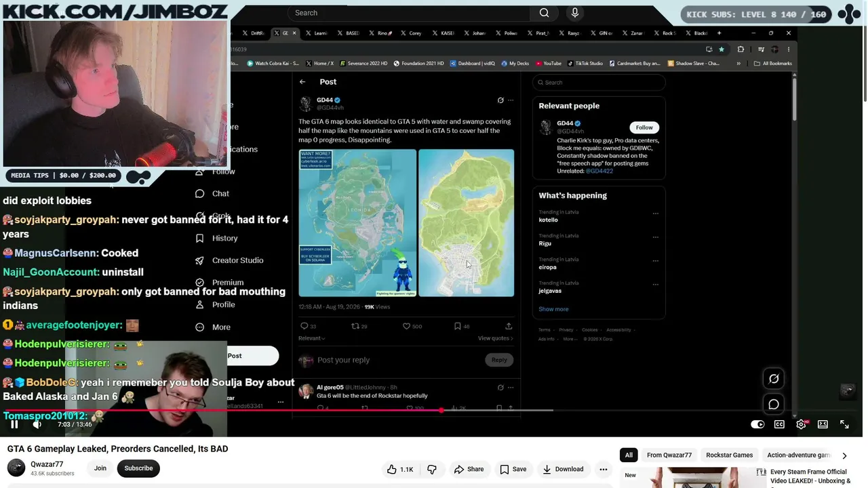Screen dimensions: 868x488
Task: Share the video with the Share button
Action: tap(469, 469)
